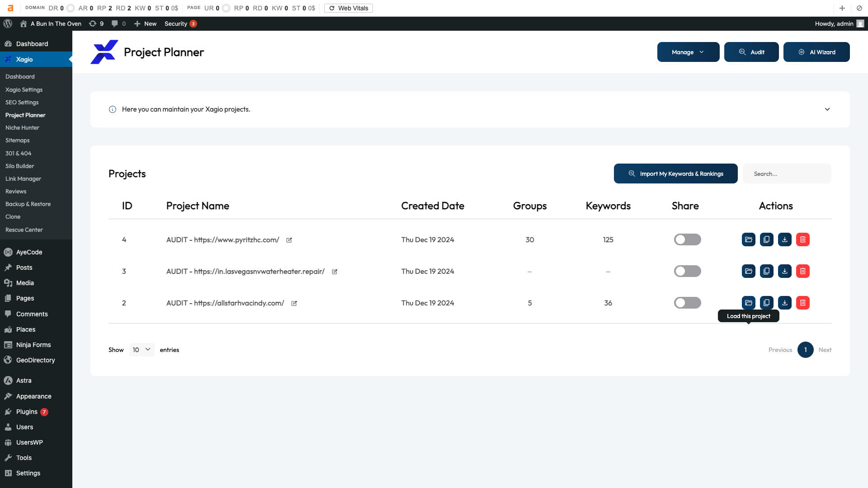Click New in admin bar
The height and width of the screenshot is (488, 868).
(x=145, y=23)
